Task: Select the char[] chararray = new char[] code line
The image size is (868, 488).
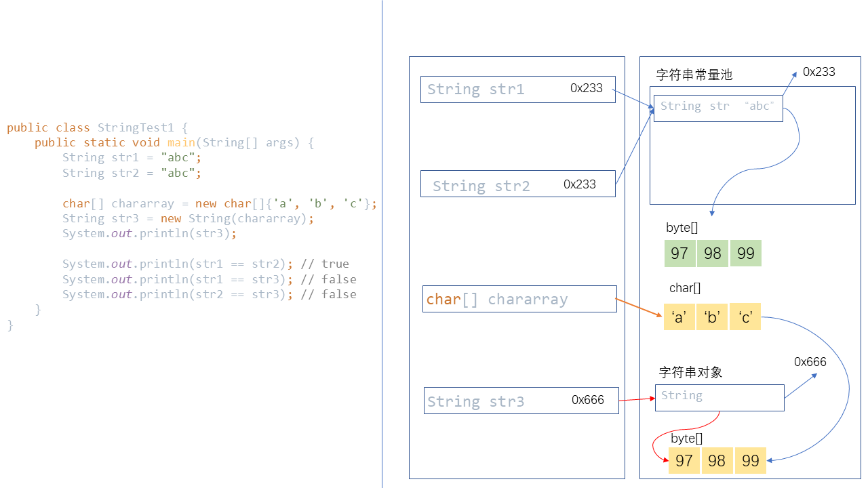Action: [x=220, y=203]
